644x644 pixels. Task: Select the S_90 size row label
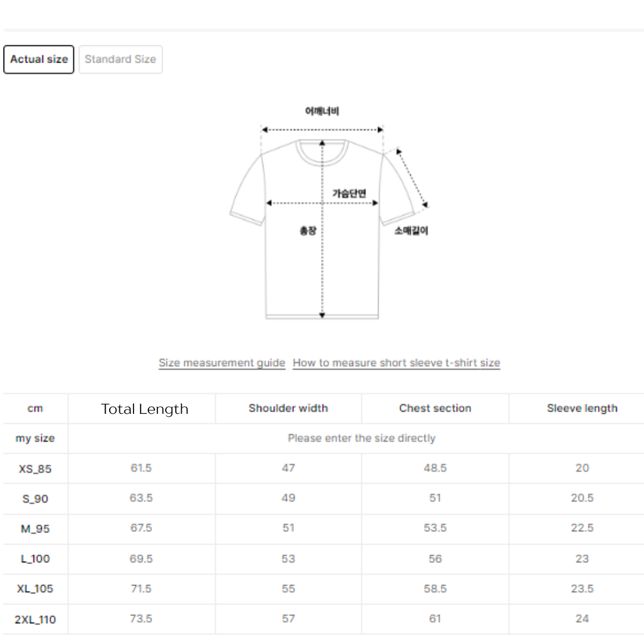(35, 499)
